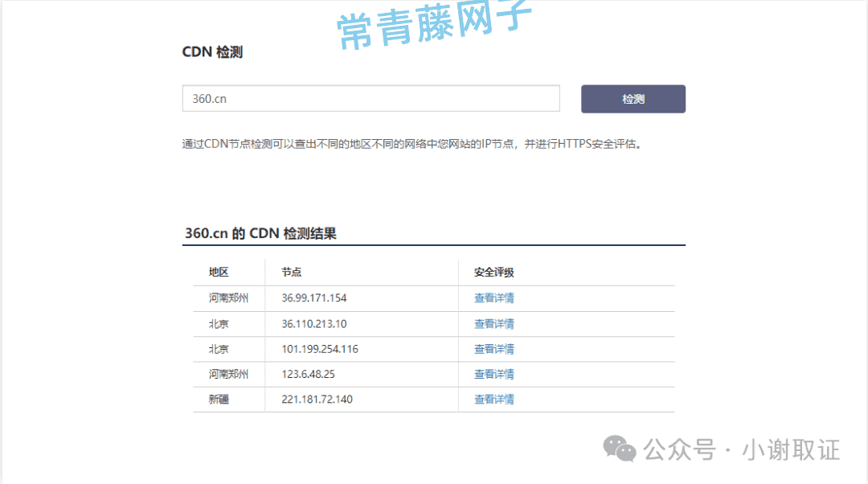The width and height of the screenshot is (868, 484).
Task: Click the 检测 button
Action: click(633, 99)
